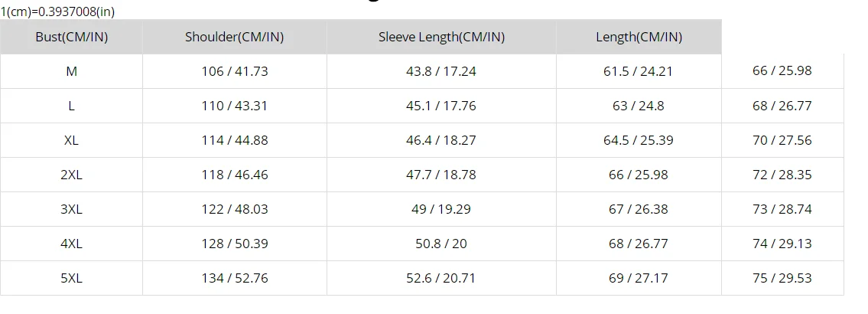Image resolution: width=868 pixels, height=314 pixels.
Task: Click the 122 / 48.03 cell
Action: [x=235, y=209]
